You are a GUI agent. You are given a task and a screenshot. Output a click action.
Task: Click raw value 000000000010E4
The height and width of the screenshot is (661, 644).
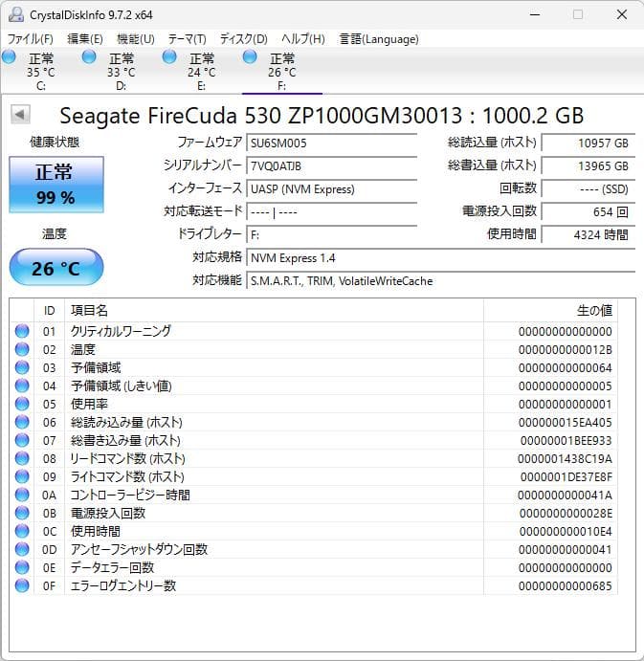(x=566, y=531)
